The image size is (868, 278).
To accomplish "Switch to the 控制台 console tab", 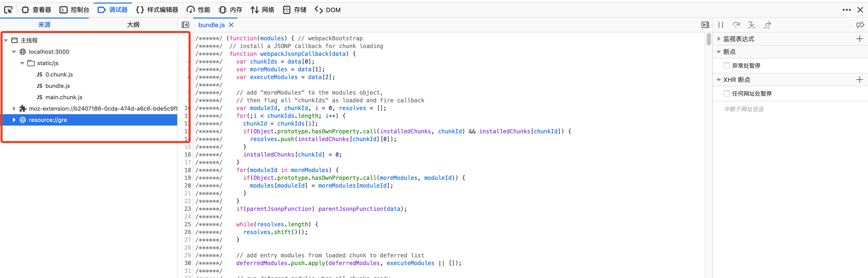I will [x=74, y=10].
